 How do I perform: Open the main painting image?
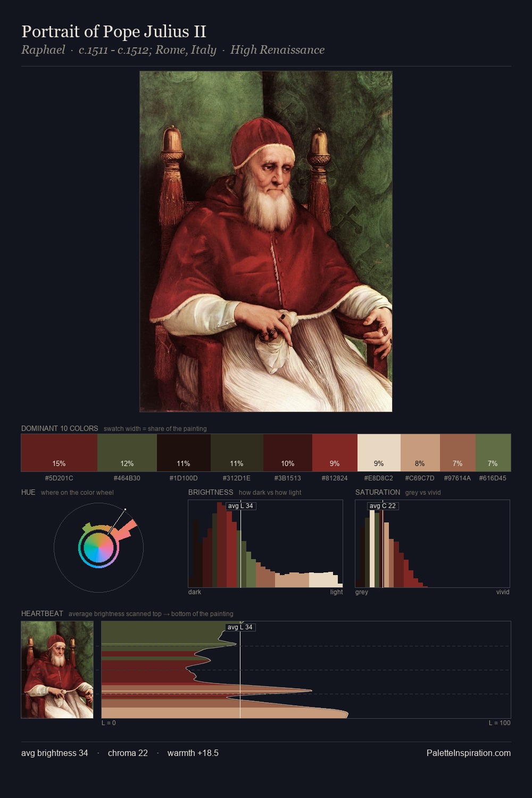(x=266, y=242)
